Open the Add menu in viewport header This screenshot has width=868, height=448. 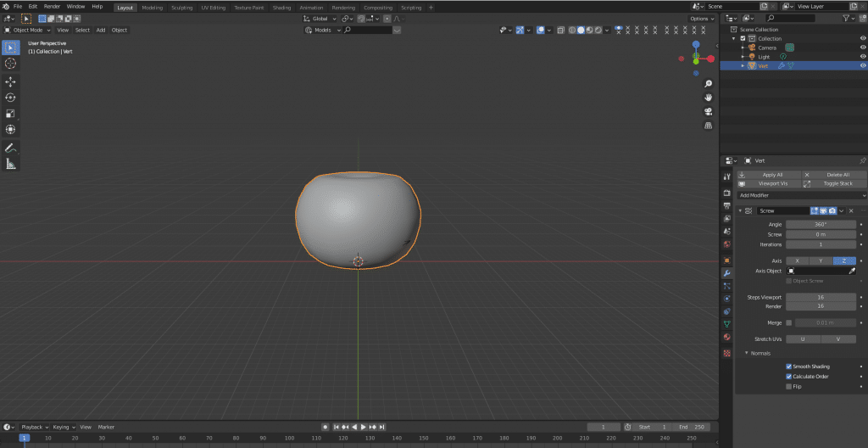(x=101, y=30)
